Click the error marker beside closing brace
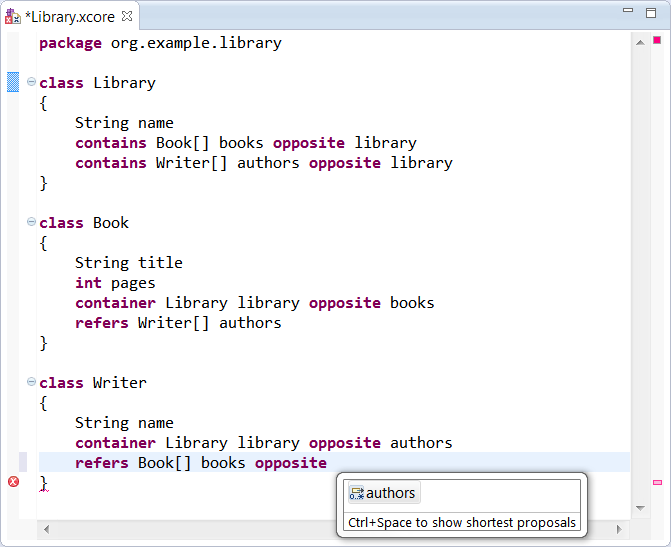 tap(13, 482)
